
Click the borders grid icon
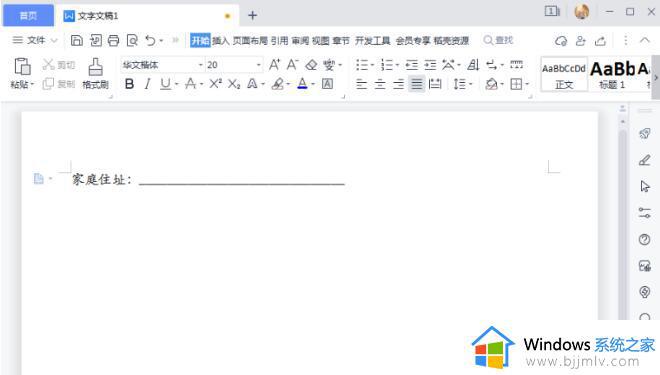[516, 84]
